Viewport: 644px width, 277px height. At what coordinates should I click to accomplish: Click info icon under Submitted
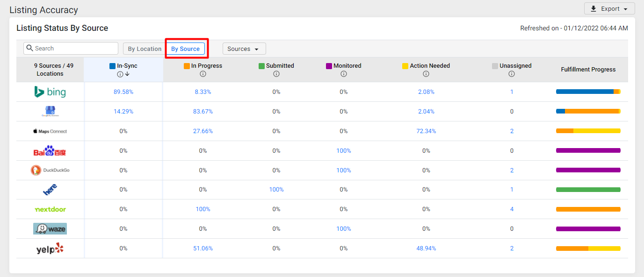276,74
